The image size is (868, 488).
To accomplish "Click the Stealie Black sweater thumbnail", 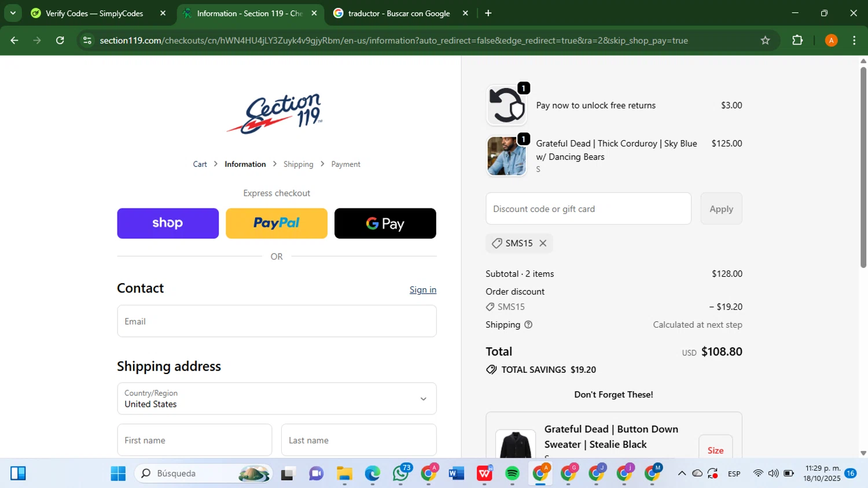I will (x=516, y=445).
